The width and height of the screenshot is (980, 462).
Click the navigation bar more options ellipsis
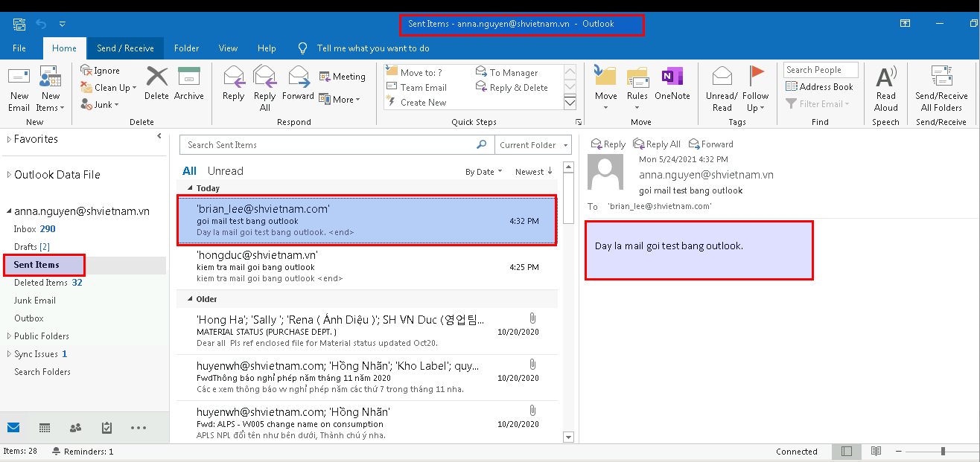point(139,428)
